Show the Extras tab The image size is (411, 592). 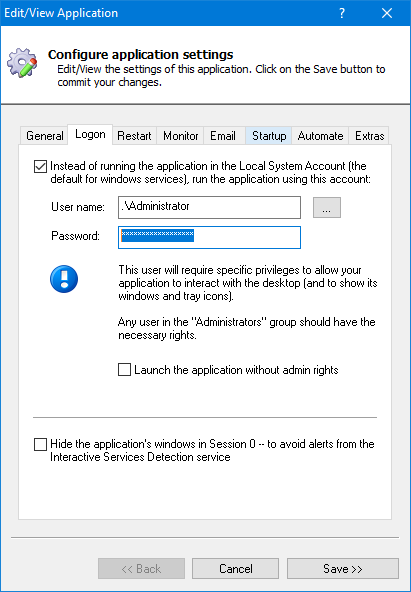(x=369, y=136)
